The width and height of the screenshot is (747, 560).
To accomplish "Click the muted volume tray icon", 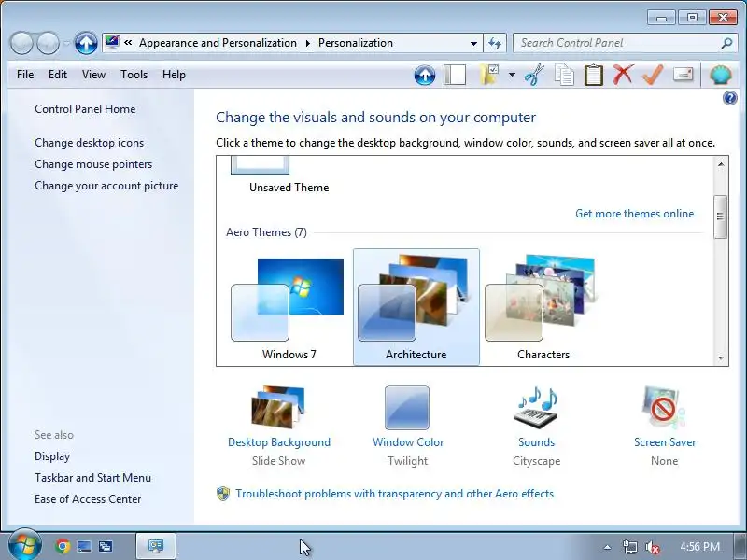I will [652, 547].
